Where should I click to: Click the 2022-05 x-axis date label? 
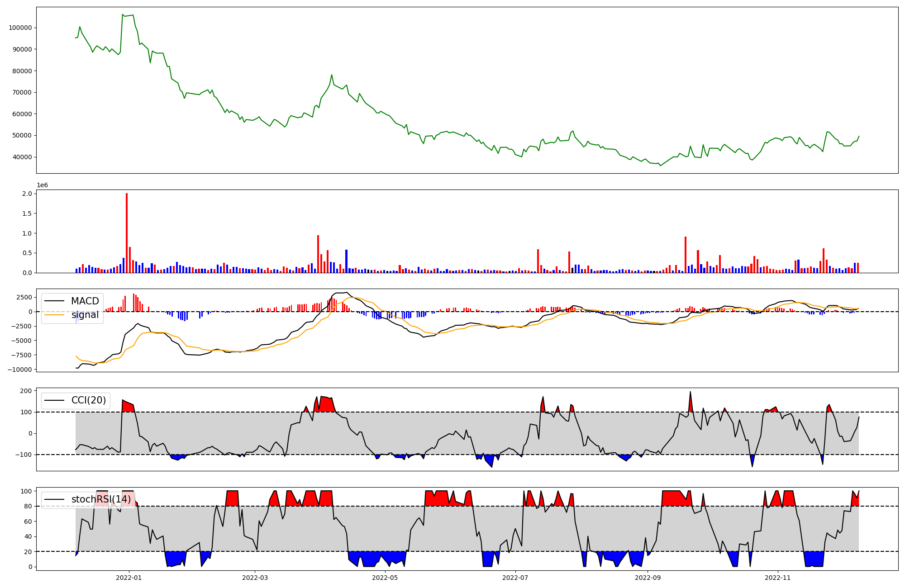[385, 578]
